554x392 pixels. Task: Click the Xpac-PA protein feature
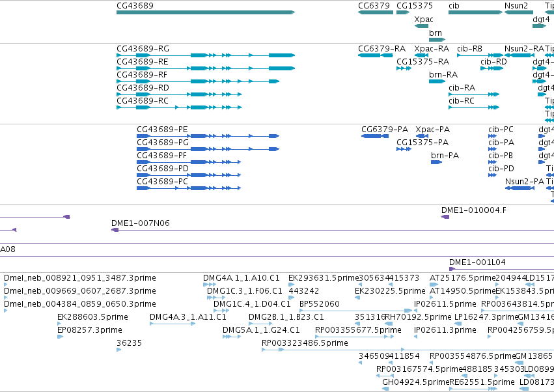point(422,136)
